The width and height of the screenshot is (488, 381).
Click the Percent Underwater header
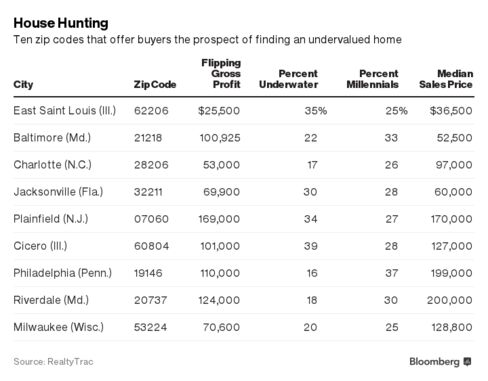(289, 79)
